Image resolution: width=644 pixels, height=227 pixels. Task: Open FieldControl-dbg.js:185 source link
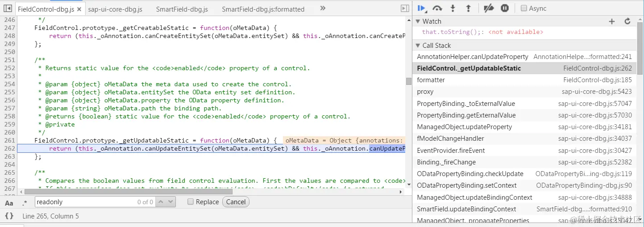pos(597,80)
